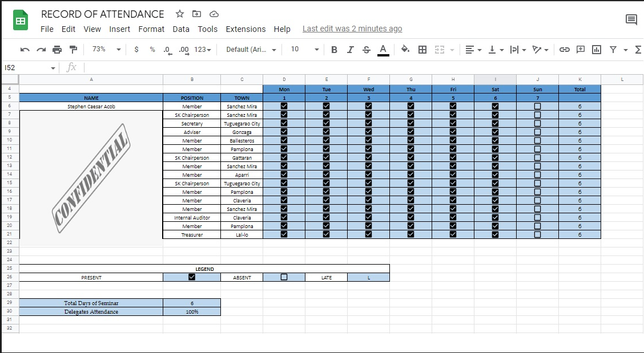Open the Edit menu

(68, 29)
